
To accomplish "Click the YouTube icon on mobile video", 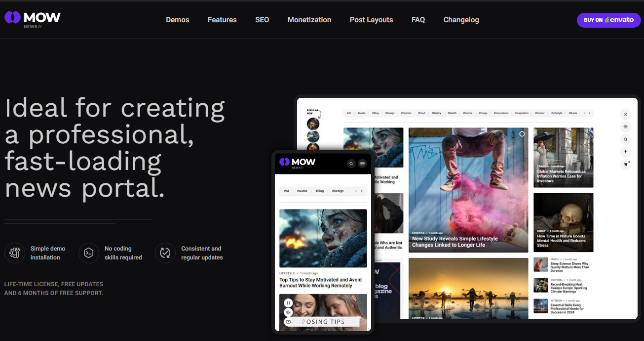I will [x=288, y=322].
